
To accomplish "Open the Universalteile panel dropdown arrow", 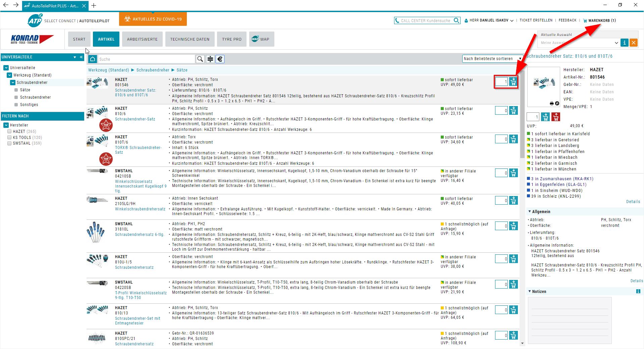I will 74,57.
